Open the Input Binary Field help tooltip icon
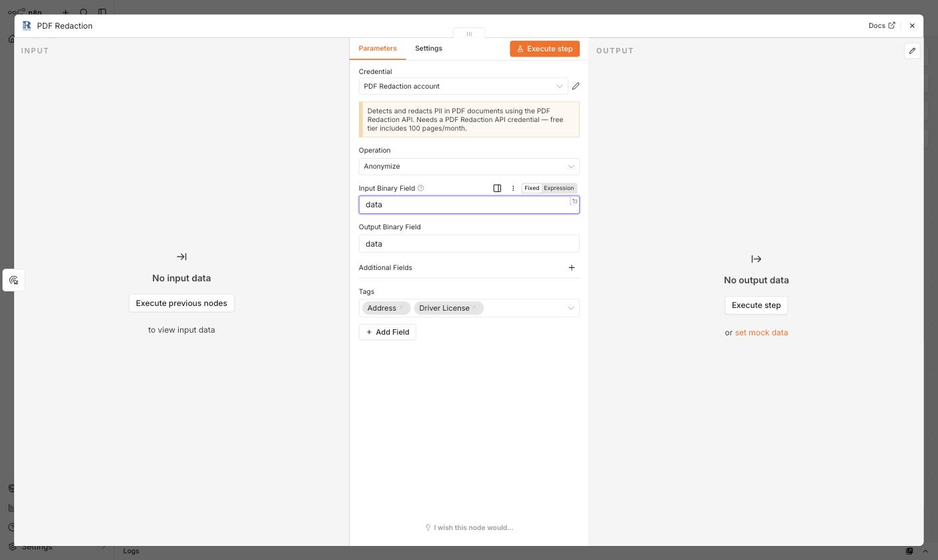 pyautogui.click(x=420, y=188)
